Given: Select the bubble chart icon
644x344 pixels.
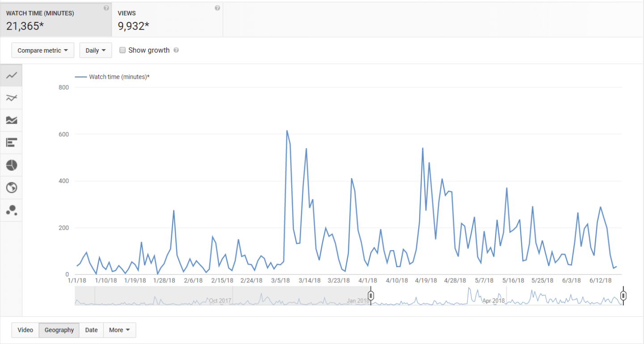Looking at the screenshot, I should [x=12, y=210].
